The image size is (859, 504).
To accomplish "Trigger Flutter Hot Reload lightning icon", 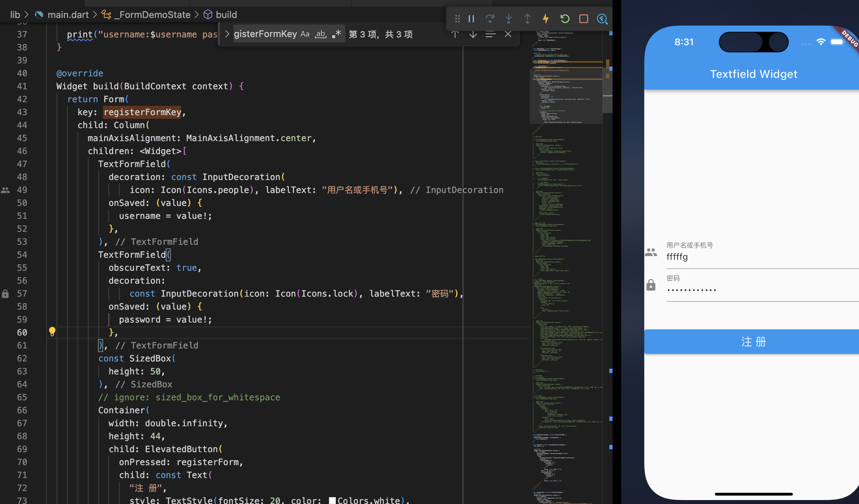I will coord(546,19).
